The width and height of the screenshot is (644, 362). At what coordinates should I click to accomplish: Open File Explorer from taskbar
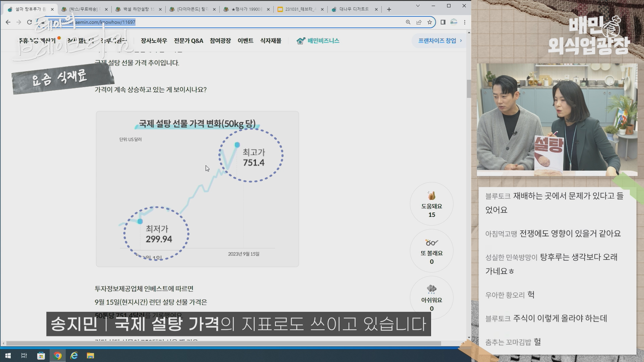91,356
